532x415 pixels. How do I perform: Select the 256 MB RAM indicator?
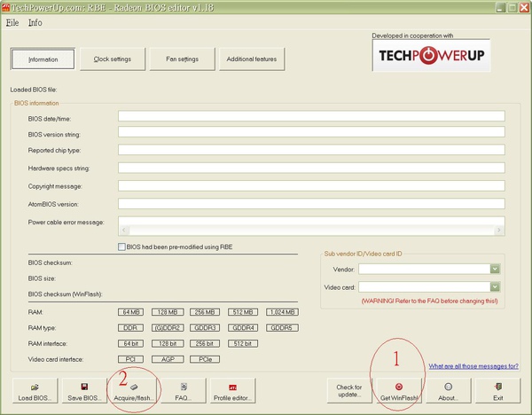point(205,312)
